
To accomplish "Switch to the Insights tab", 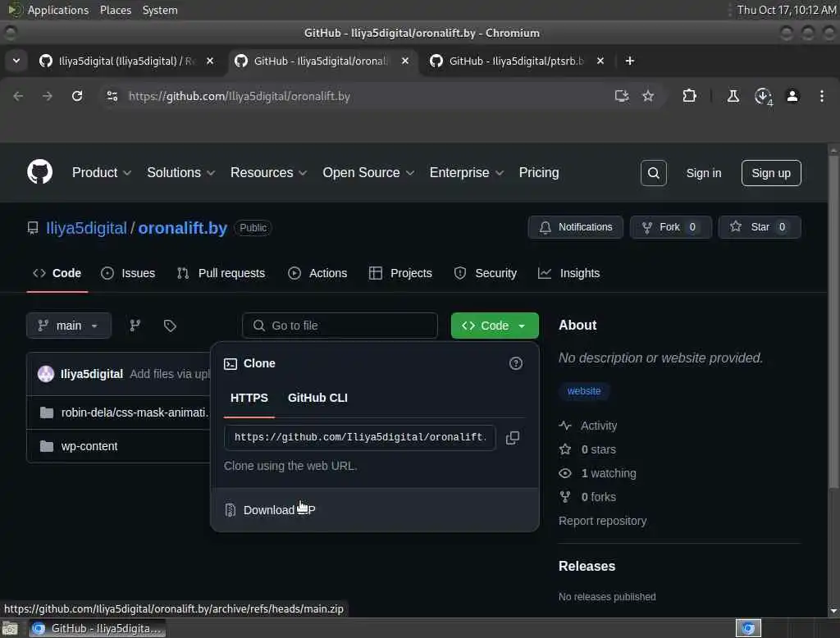I will click(x=569, y=272).
